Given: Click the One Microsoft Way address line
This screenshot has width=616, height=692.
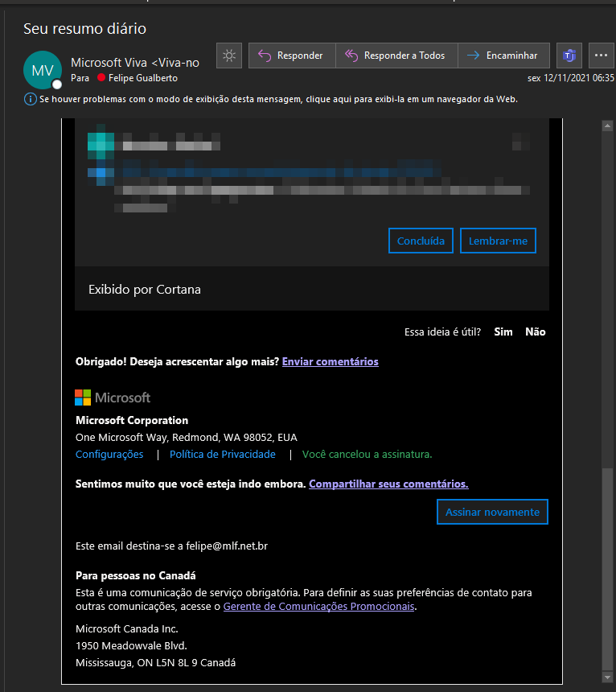Looking at the screenshot, I should [x=186, y=438].
